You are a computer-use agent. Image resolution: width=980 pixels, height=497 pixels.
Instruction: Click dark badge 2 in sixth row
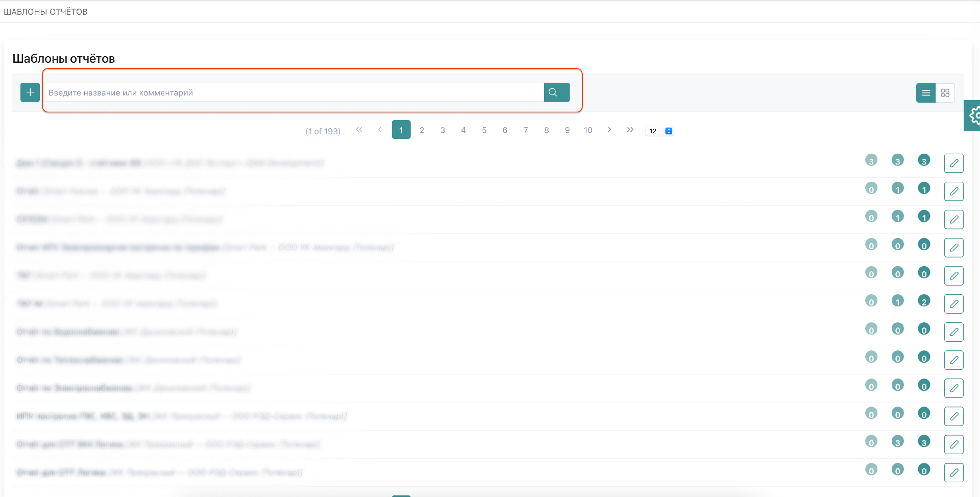coord(923,301)
